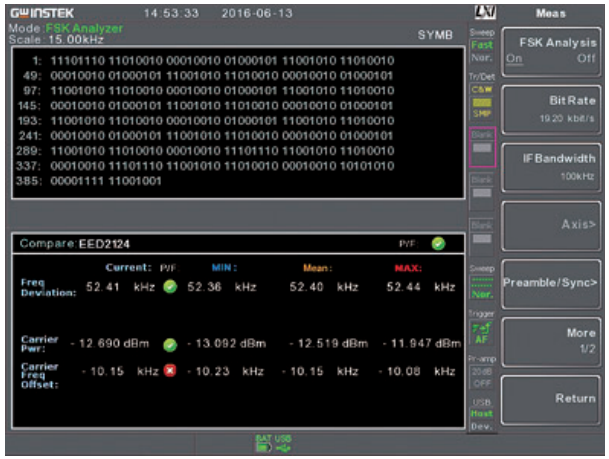The width and height of the screenshot is (609, 459).
Task: Click the Carrier Freq Offset row label
Action: [x=40, y=376]
